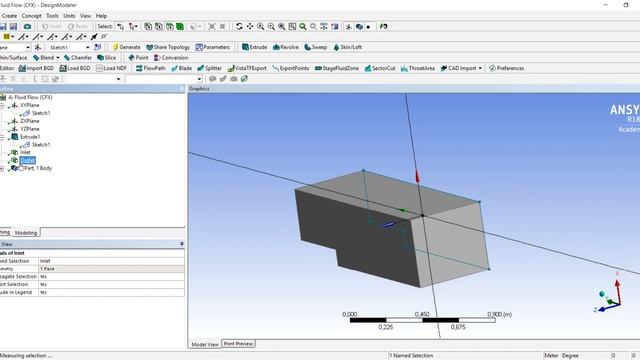Switch to the Model View tab
The height and width of the screenshot is (360, 640).
(205, 344)
